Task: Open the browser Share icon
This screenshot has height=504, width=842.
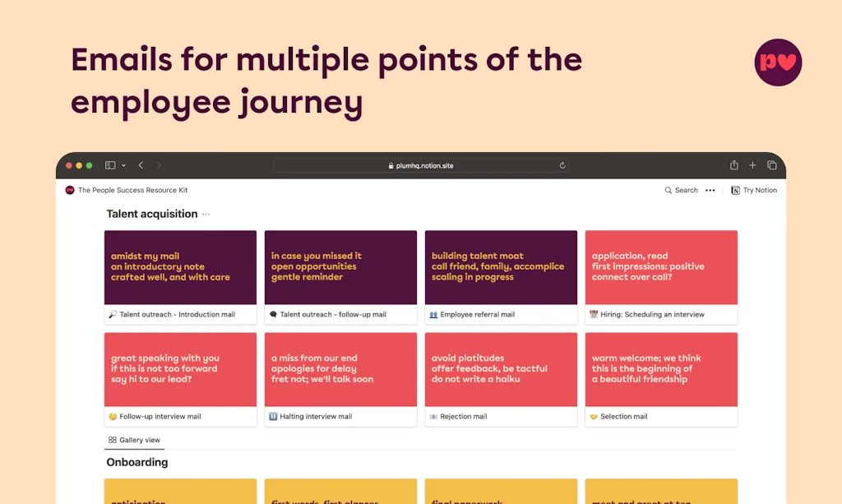Action: [x=733, y=164]
